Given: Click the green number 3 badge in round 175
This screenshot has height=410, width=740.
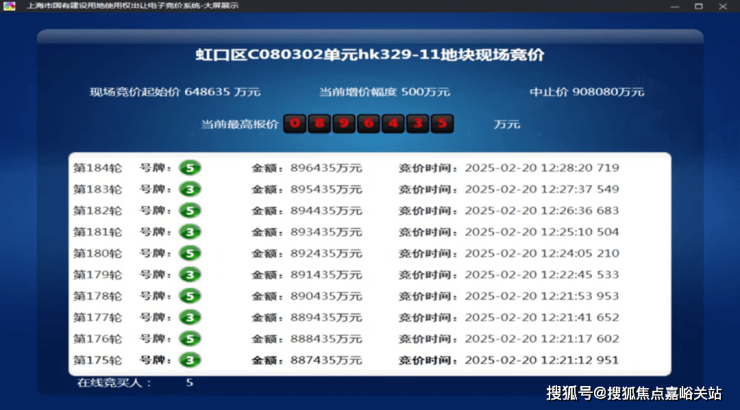Looking at the screenshot, I should point(190,360).
